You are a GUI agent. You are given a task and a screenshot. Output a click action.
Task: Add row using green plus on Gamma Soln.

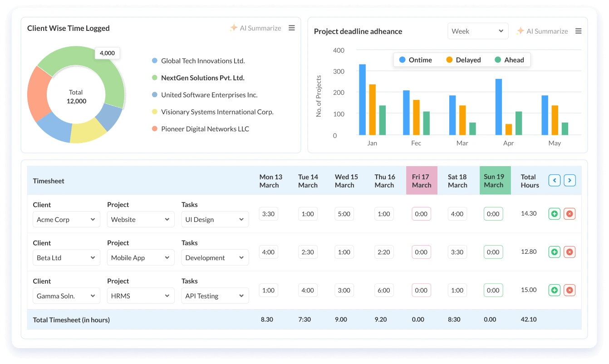coord(555,290)
